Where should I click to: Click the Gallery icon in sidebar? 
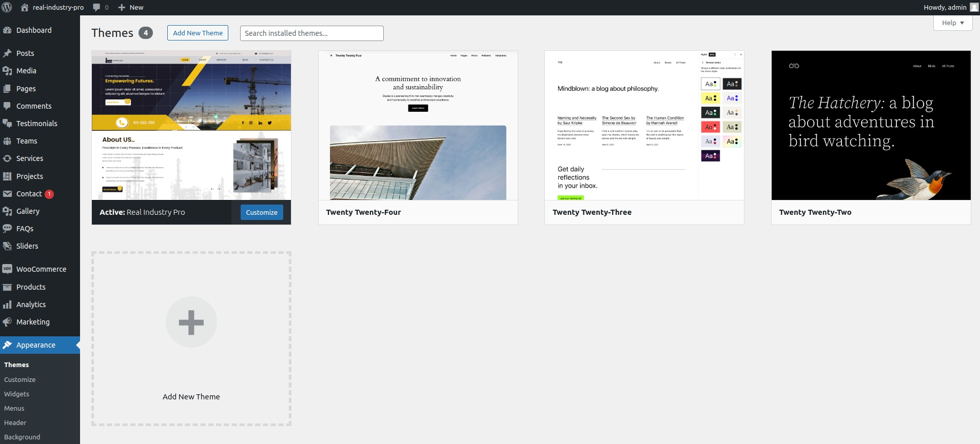[x=7, y=211]
